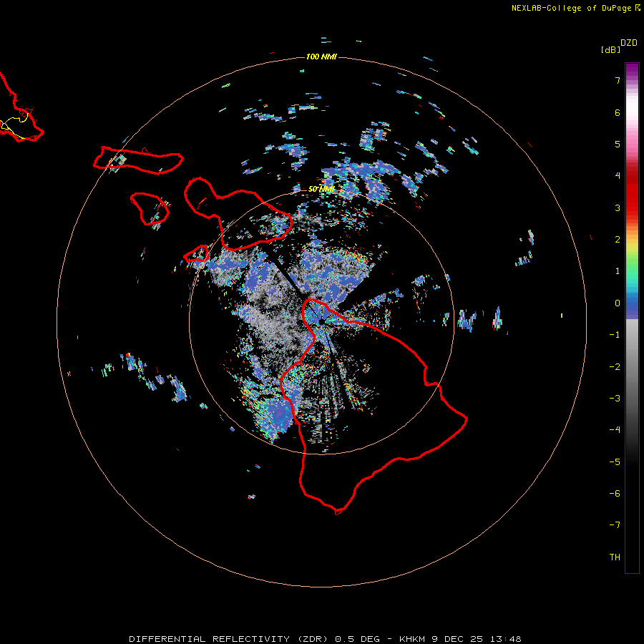Click the 100 NMI range ring label
Viewport: 644px width, 644px height.
click(321, 57)
